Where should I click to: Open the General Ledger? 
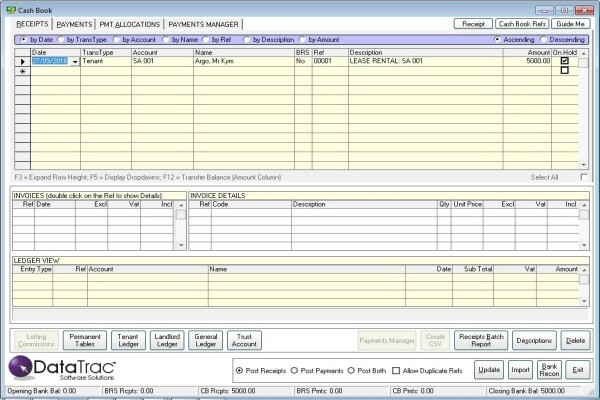click(x=205, y=340)
